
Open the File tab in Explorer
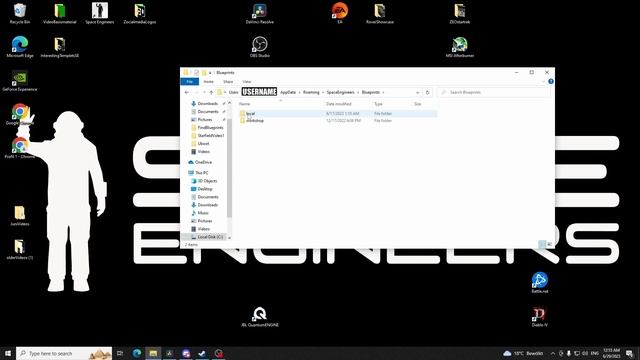click(x=190, y=82)
